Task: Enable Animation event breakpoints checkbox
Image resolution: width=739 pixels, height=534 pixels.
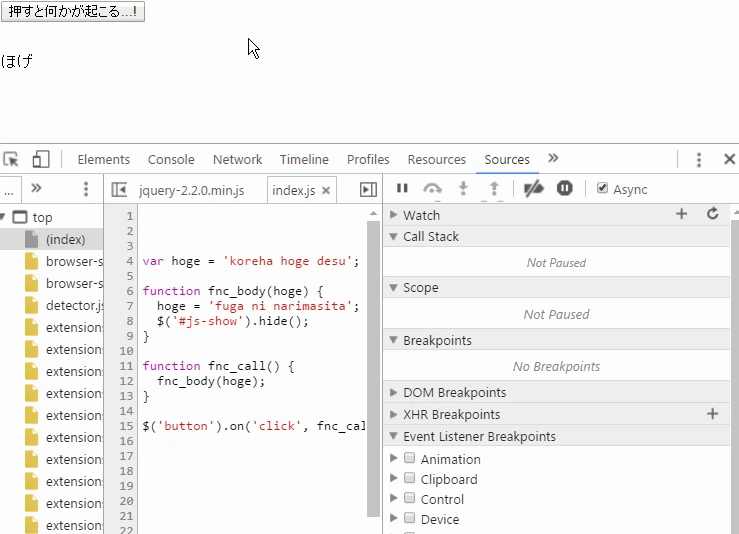Action: point(410,458)
